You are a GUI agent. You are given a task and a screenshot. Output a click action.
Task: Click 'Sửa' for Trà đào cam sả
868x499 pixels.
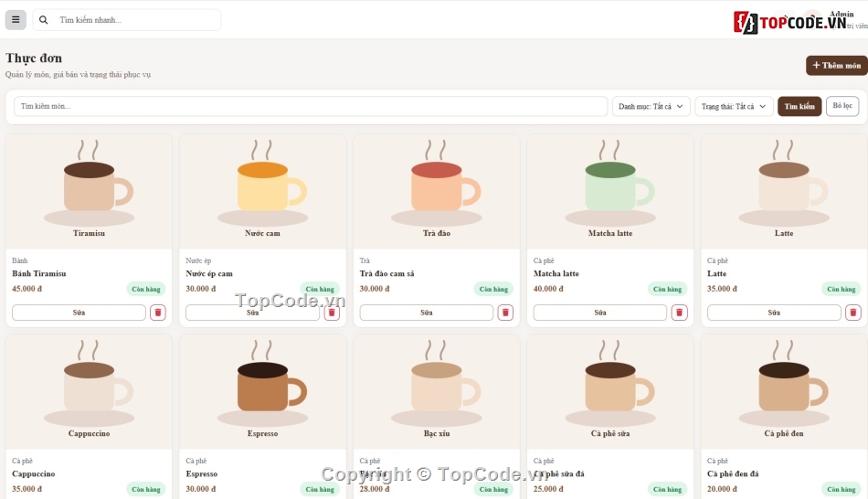click(x=427, y=313)
